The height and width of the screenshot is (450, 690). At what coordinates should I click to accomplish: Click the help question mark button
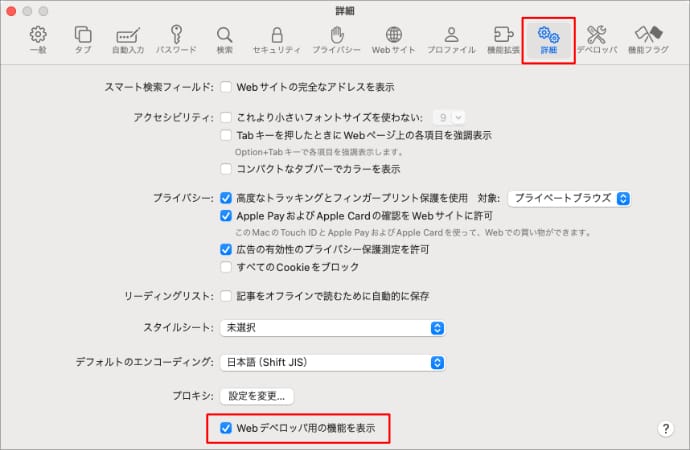click(666, 428)
